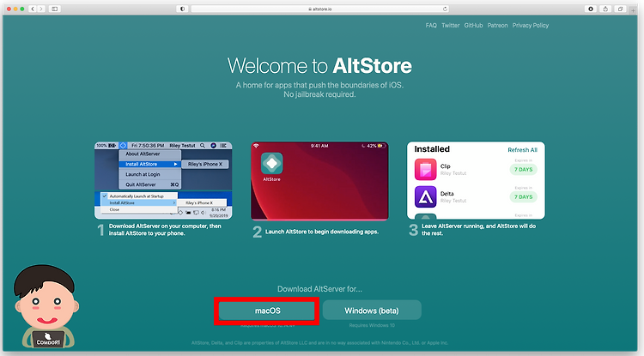Click the privacy shield icon beside address bar
The image size is (644, 356).
[182, 9]
